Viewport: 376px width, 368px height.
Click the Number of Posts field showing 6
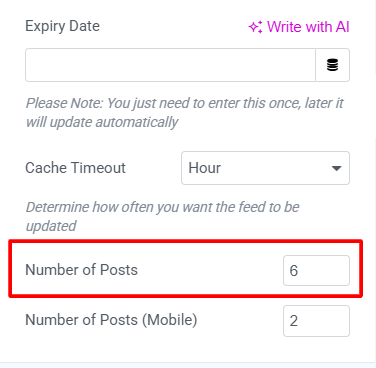(316, 270)
